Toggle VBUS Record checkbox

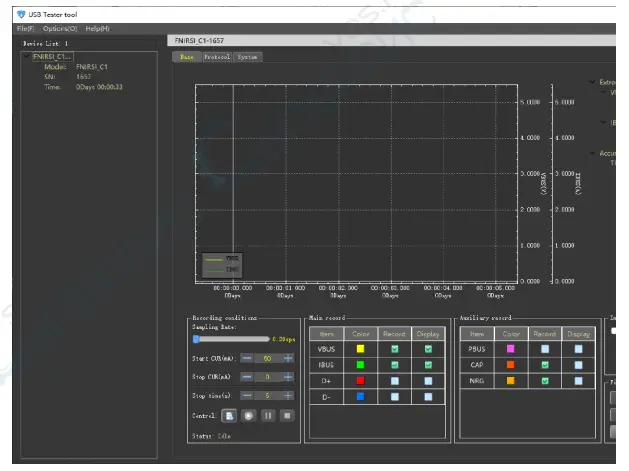click(x=394, y=349)
